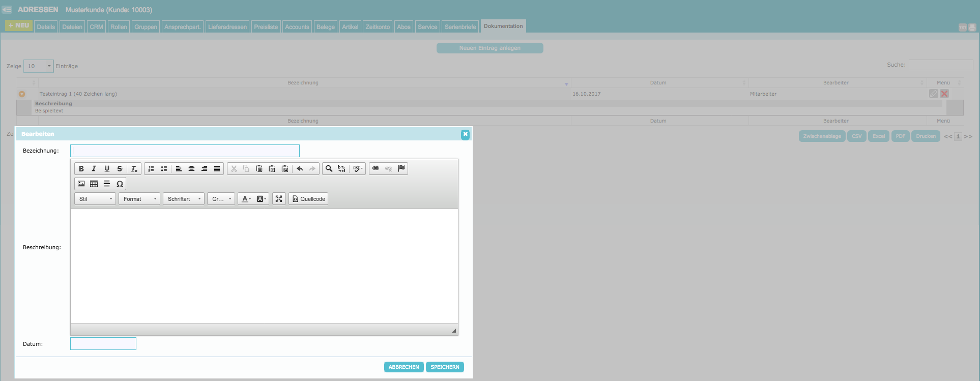Insert a table into the description

[x=94, y=184]
